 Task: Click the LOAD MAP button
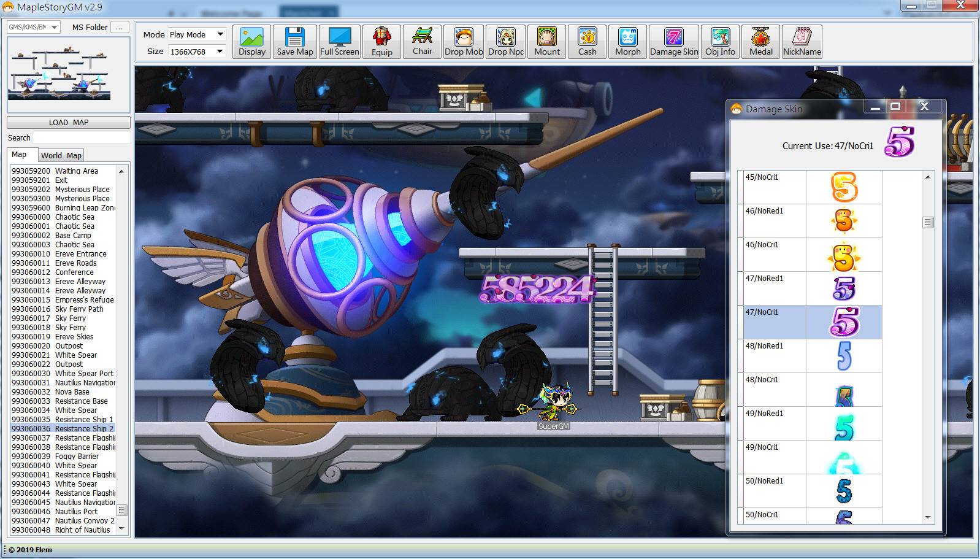coord(69,122)
